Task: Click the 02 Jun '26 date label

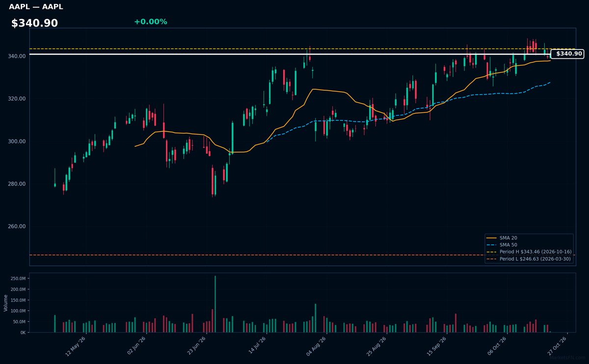Action: tap(136, 345)
